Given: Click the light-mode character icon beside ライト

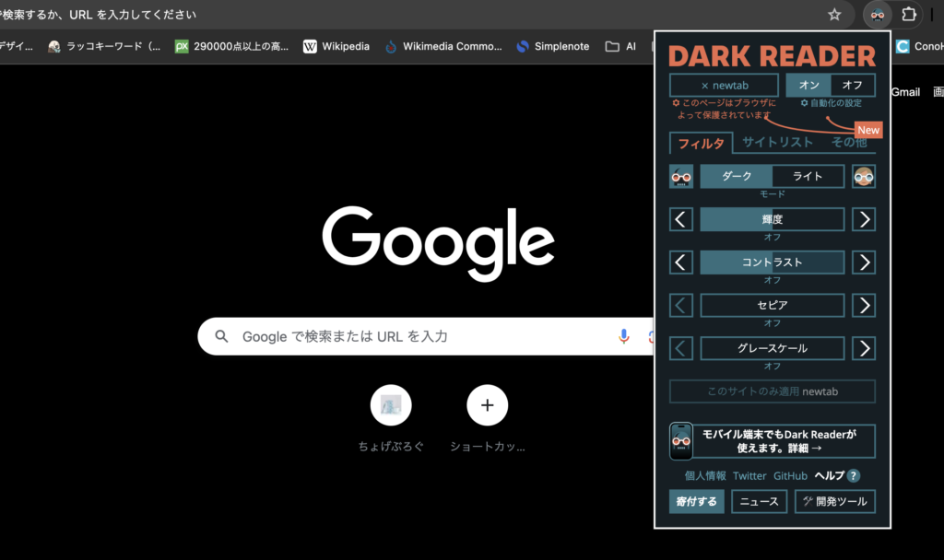Looking at the screenshot, I should point(863,176).
